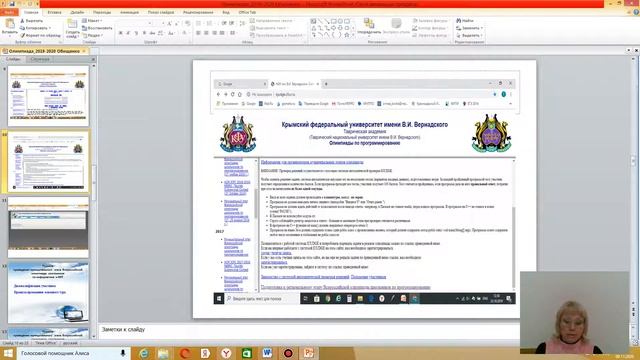
Task: Open the Анимация ribbon tab
Action: pyautogui.click(x=129, y=12)
